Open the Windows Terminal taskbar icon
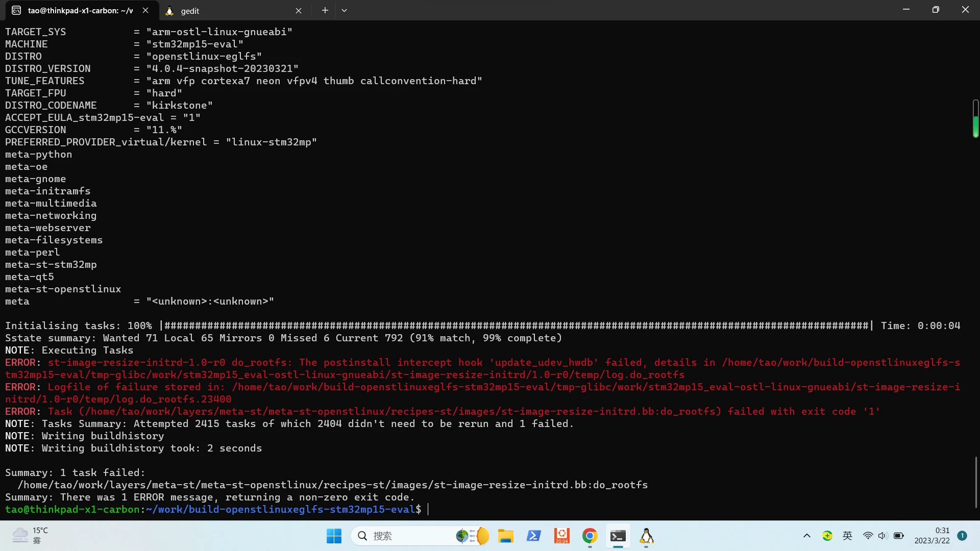Viewport: 980px width, 551px height. click(618, 536)
